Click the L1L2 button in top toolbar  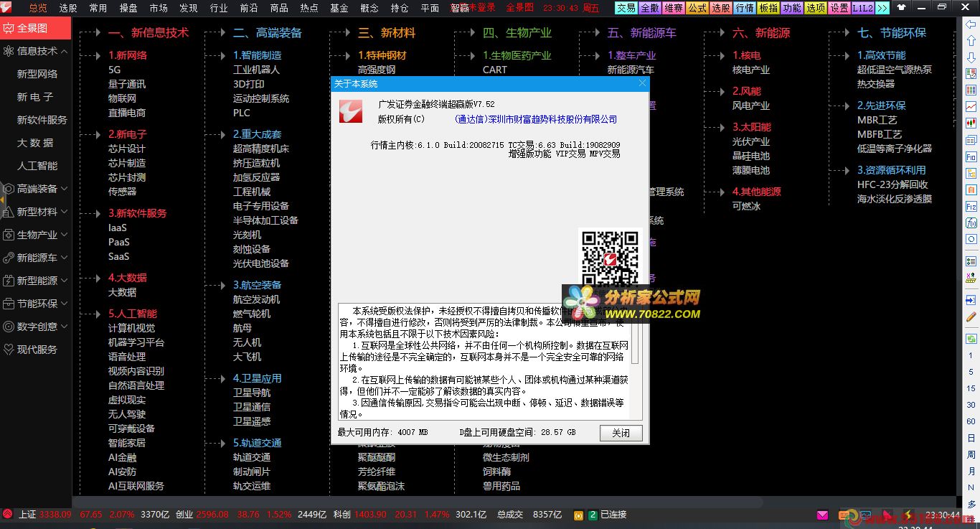[x=862, y=8]
